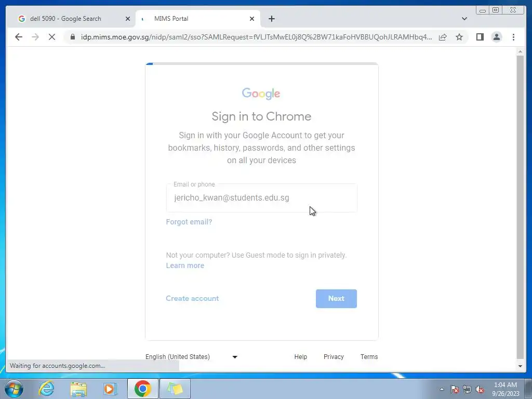Image resolution: width=532 pixels, height=399 pixels.
Task: Click the scrollbar down arrow
Action: (x=520, y=366)
